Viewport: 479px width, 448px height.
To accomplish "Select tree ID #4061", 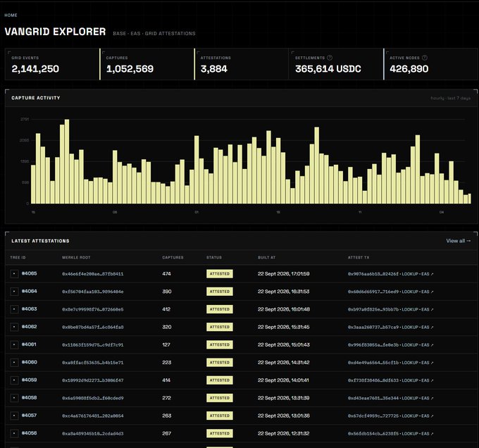I will coord(29,344).
